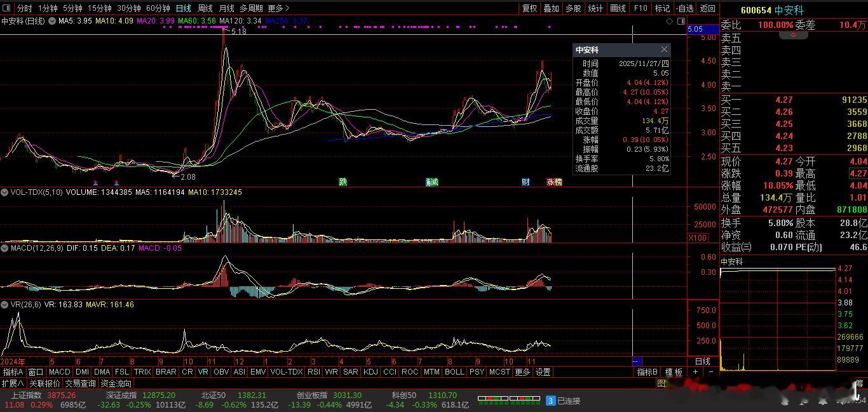This screenshot has height=412, width=868.
Task: Click the diamond icon above the price axis
Action: tap(670, 22)
